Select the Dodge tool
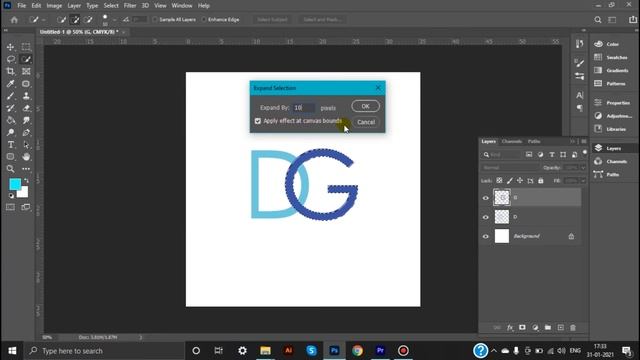Screen dimensions: 640x360 tap(11, 132)
